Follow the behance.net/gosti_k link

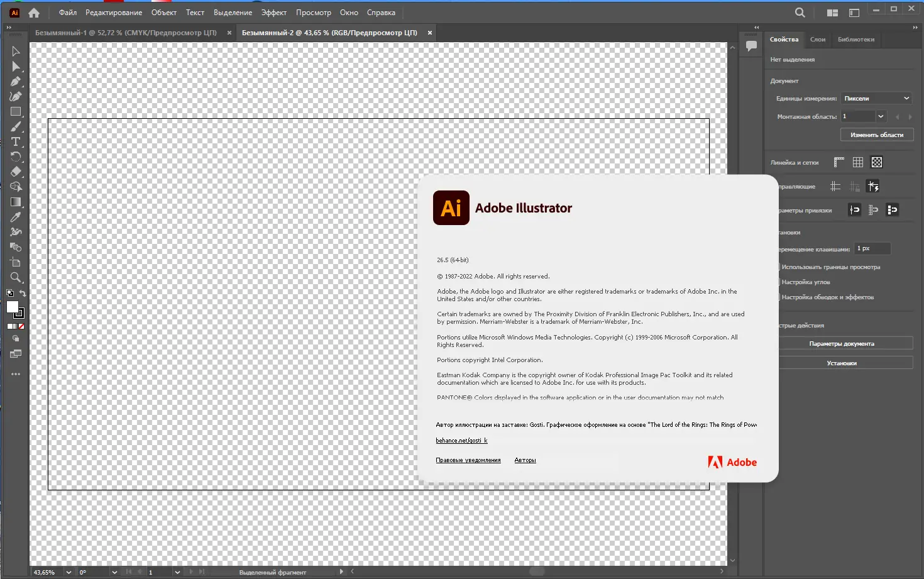461,440
